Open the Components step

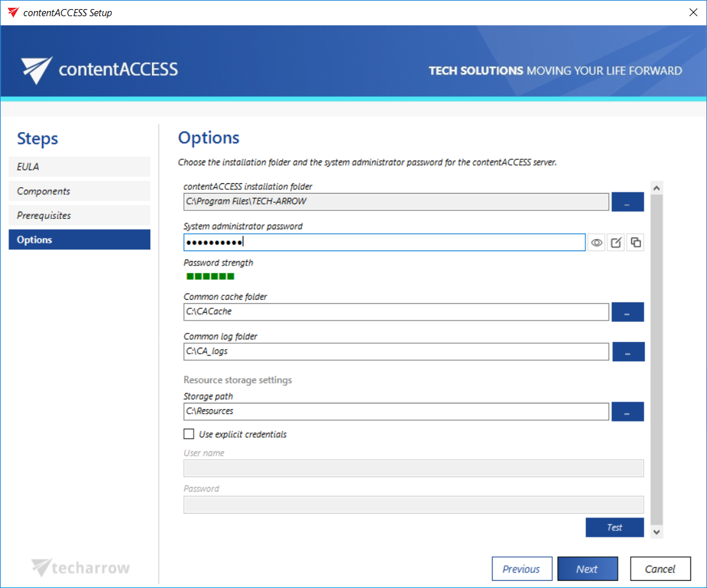click(x=79, y=191)
